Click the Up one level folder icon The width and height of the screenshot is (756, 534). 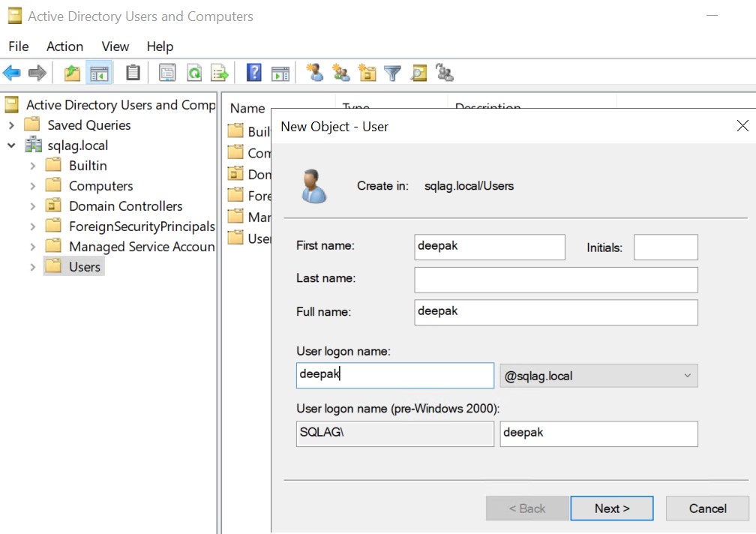pos(72,73)
